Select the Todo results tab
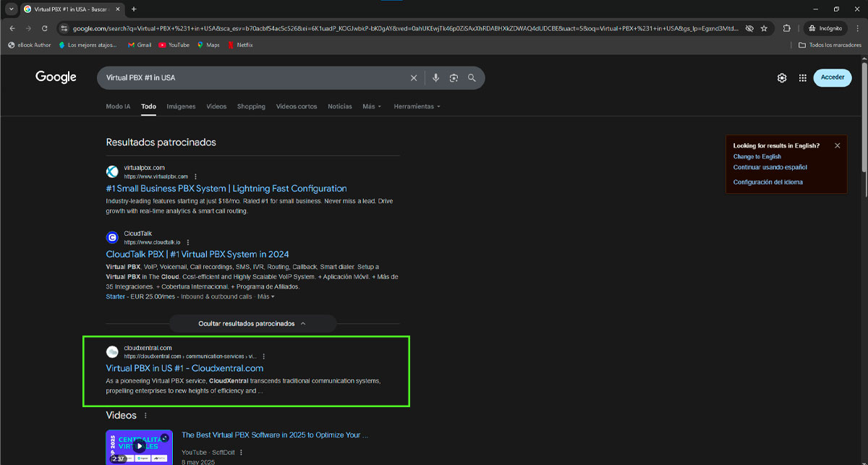This screenshot has height=465, width=868. (148, 106)
